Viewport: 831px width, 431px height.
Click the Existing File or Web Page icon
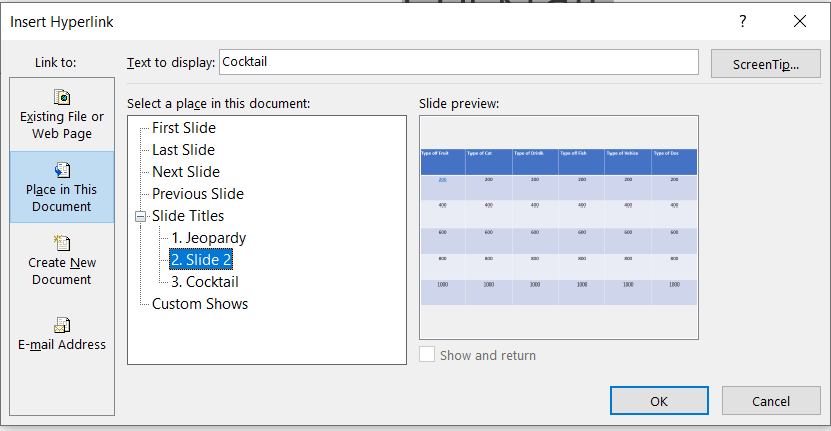(x=62, y=98)
